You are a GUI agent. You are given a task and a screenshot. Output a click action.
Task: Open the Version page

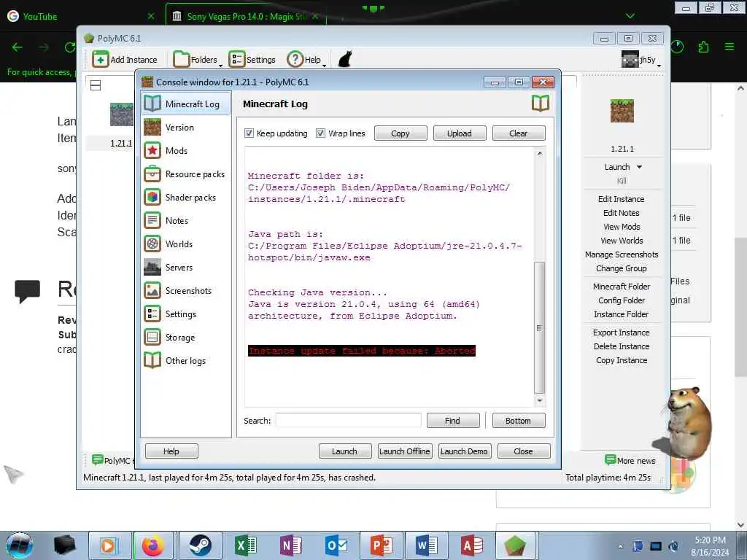(186, 127)
